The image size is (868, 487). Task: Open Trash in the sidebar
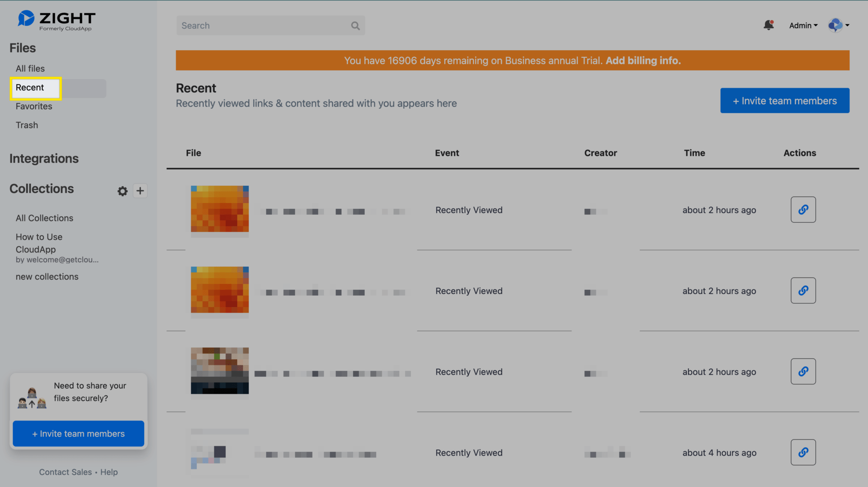click(27, 125)
